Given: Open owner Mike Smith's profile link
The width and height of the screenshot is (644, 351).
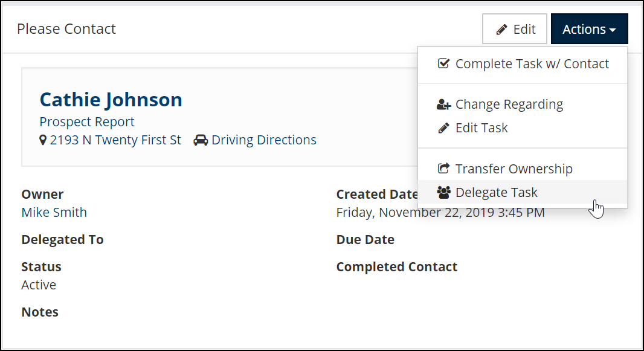Looking at the screenshot, I should pos(54,212).
